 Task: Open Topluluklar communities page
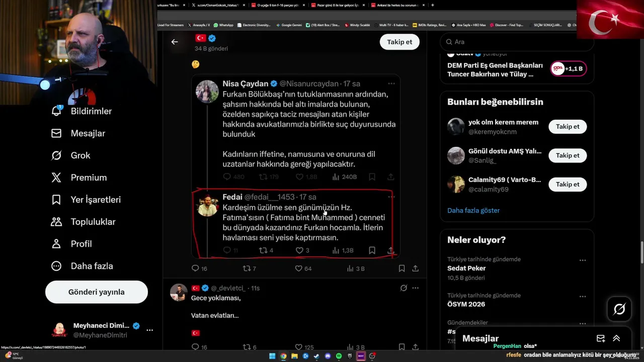[x=84, y=222]
